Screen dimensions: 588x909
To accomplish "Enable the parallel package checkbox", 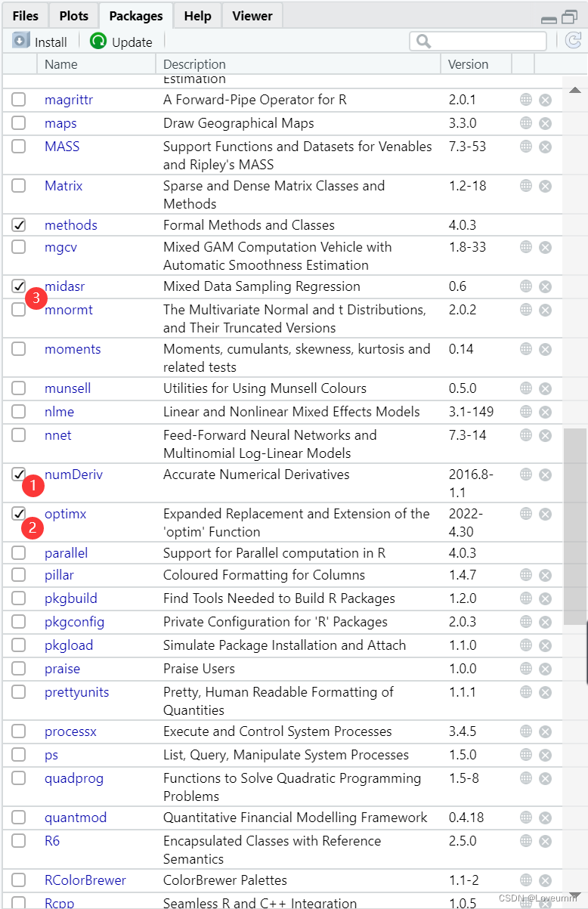I will pyautogui.click(x=19, y=553).
